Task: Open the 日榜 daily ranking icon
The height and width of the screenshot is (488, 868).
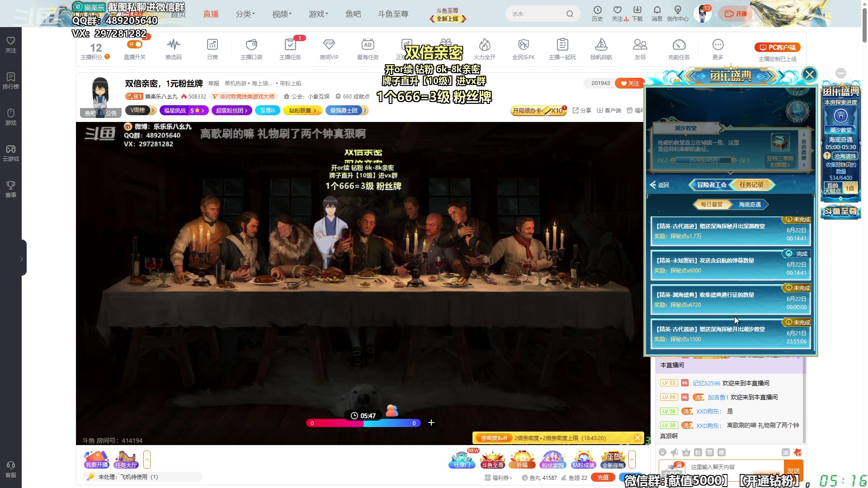Action: (212, 49)
